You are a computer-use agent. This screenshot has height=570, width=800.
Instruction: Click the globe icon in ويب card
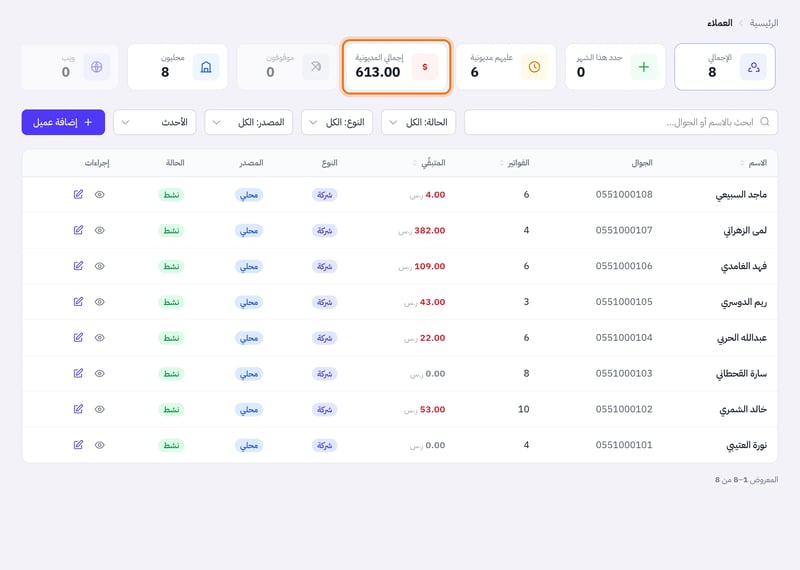pos(96,67)
